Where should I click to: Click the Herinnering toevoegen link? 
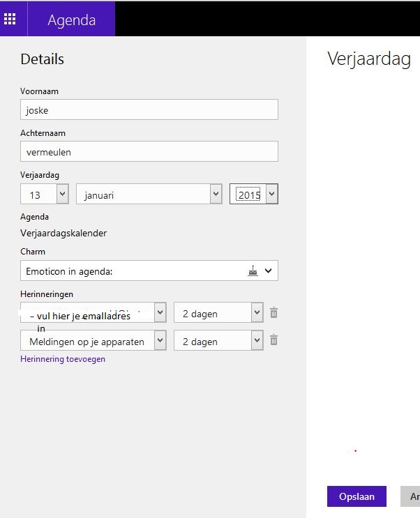click(63, 359)
